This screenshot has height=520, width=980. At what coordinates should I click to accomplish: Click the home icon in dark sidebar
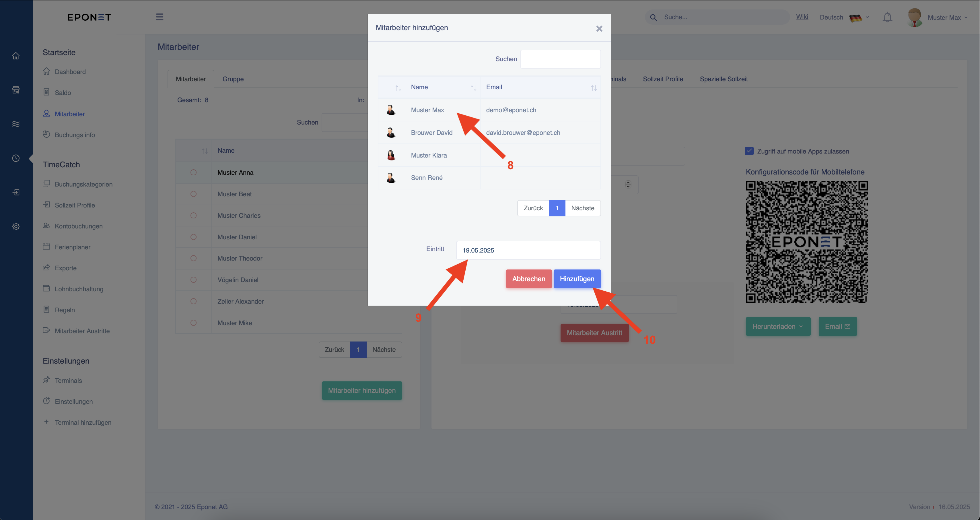(x=15, y=56)
